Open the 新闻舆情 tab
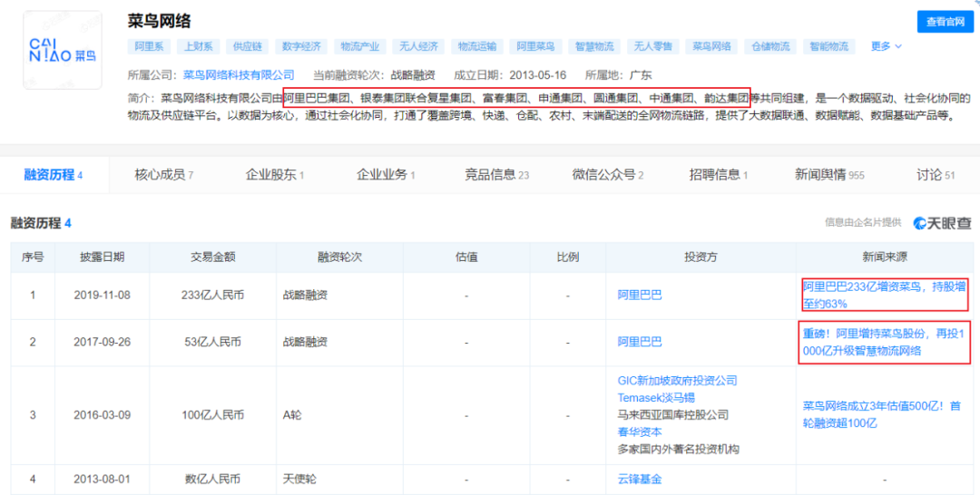The height and width of the screenshot is (495, 980). 829,175
